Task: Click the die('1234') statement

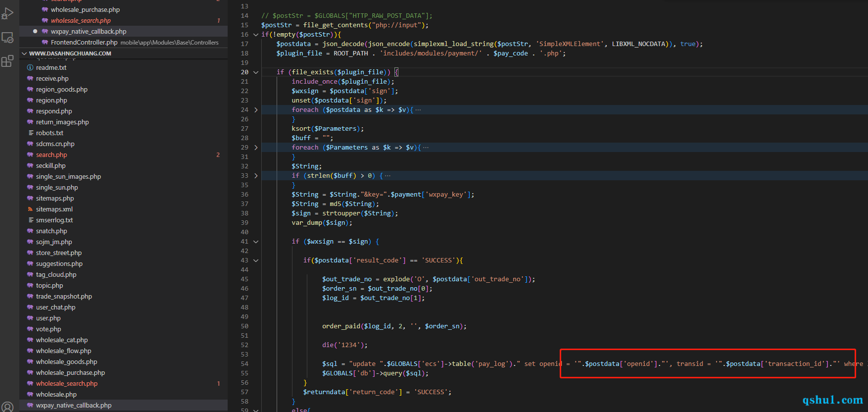Action: (345, 345)
